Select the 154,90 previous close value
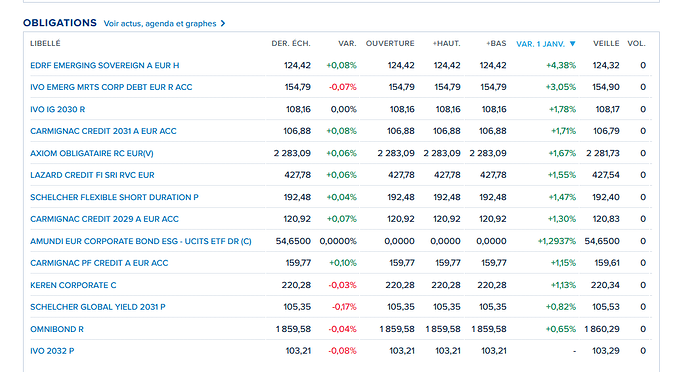 coord(606,87)
